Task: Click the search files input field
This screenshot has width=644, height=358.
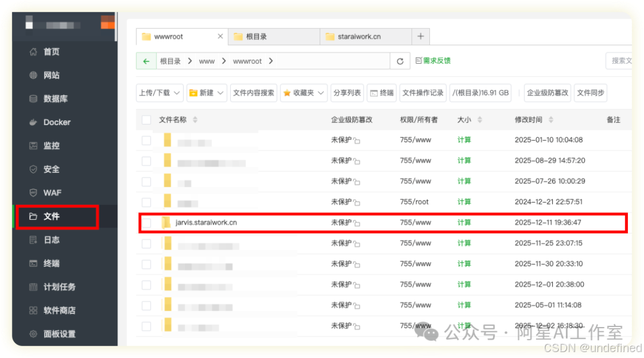Action: click(x=619, y=61)
